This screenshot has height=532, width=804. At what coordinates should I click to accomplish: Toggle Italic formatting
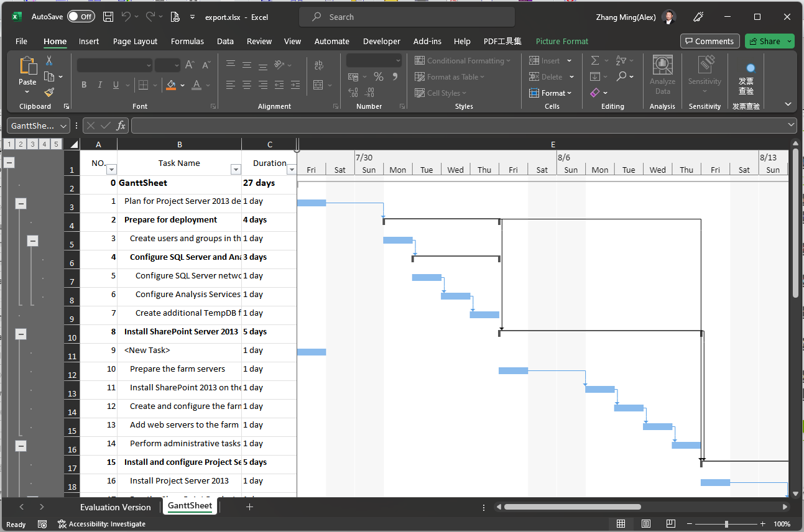(100, 85)
